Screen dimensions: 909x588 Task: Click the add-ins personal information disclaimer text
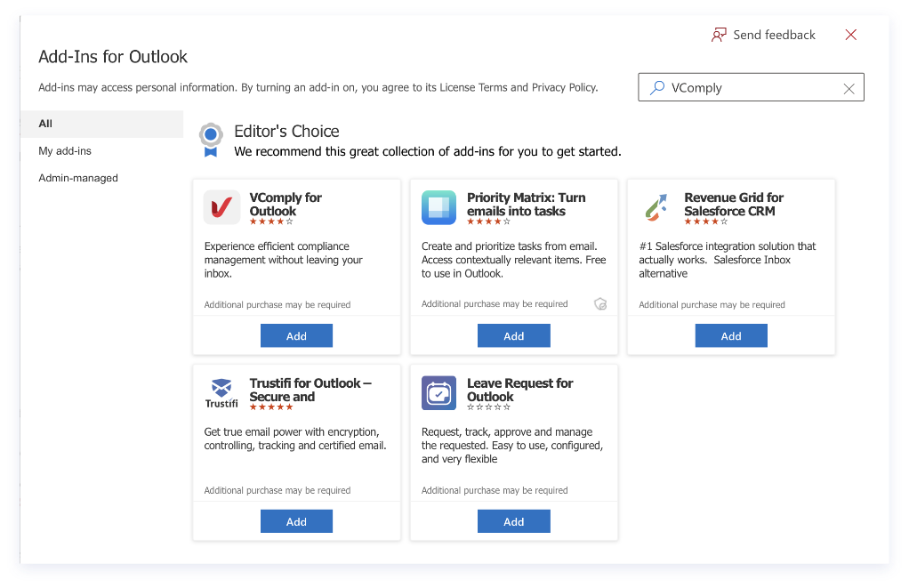pos(318,87)
